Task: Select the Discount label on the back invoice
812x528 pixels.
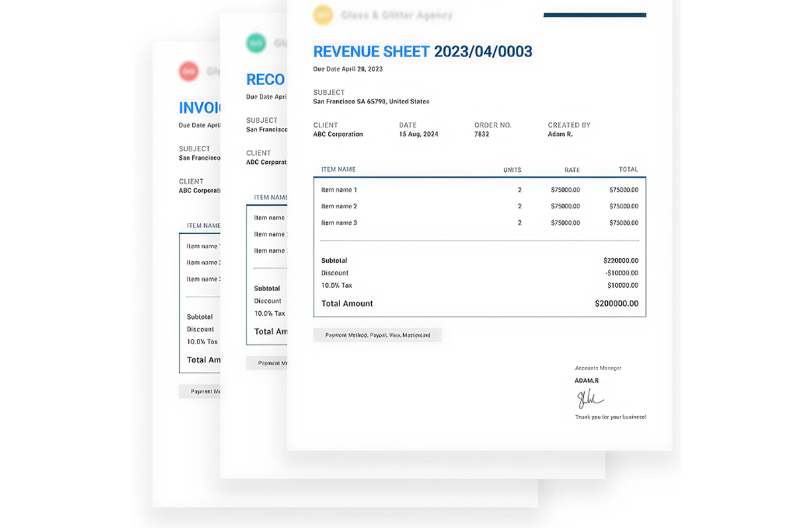Action: coord(200,329)
